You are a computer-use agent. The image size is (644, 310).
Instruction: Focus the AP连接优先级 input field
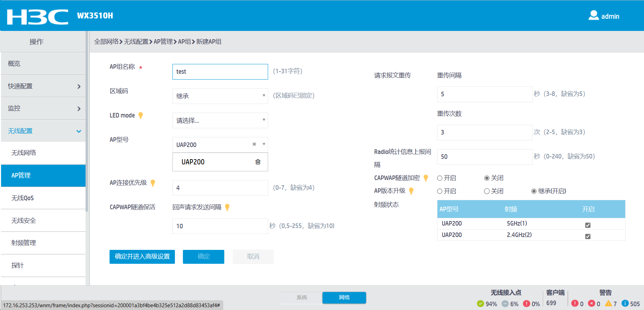click(x=220, y=188)
